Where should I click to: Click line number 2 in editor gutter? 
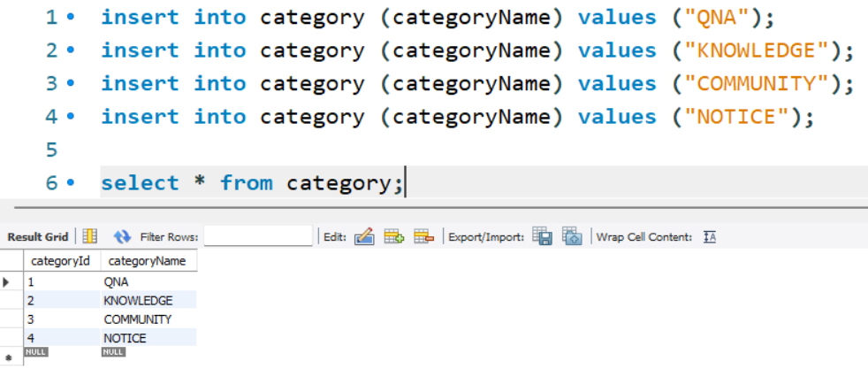tap(51, 50)
